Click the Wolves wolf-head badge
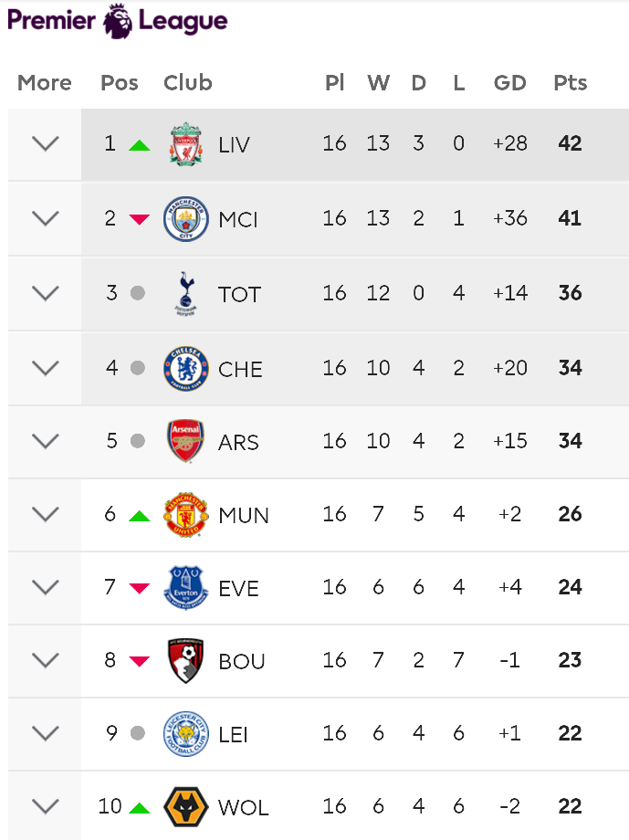Image resolution: width=629 pixels, height=840 pixels. (186, 807)
